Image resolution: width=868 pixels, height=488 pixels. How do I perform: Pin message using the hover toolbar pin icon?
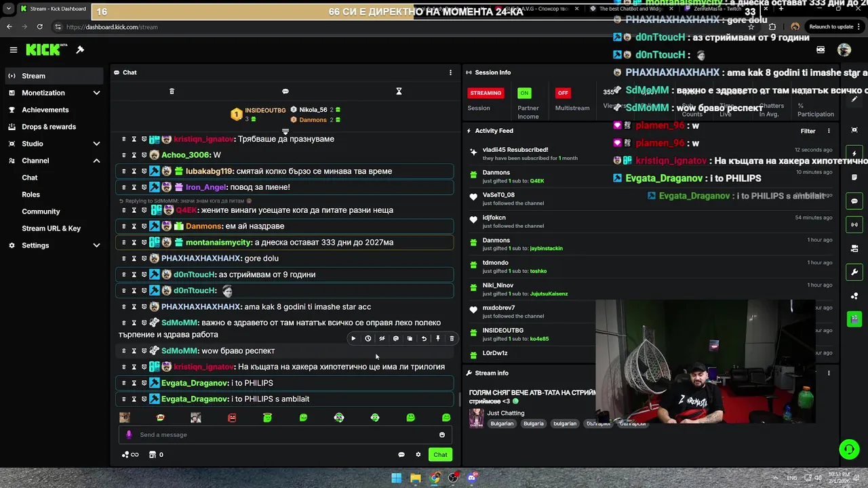(438, 338)
